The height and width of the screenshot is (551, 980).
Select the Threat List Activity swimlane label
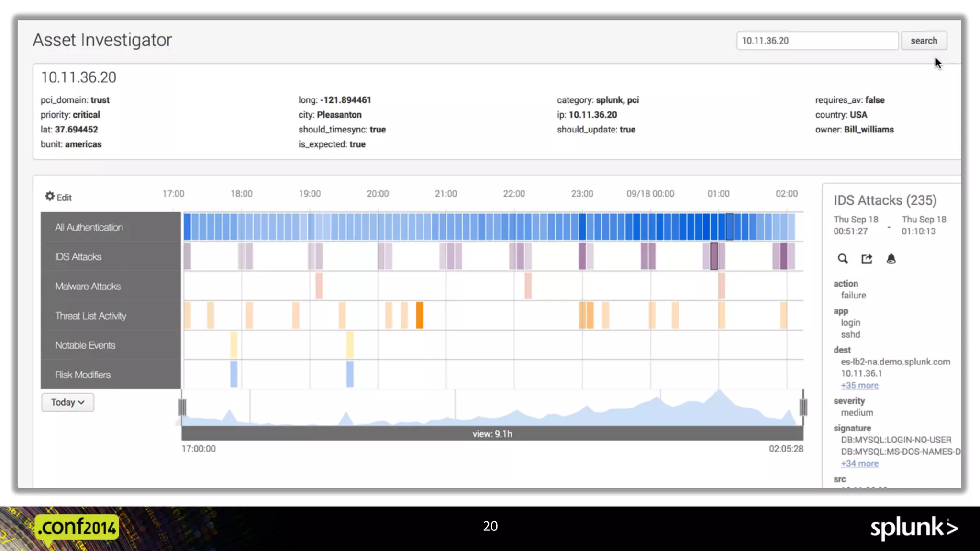point(91,316)
